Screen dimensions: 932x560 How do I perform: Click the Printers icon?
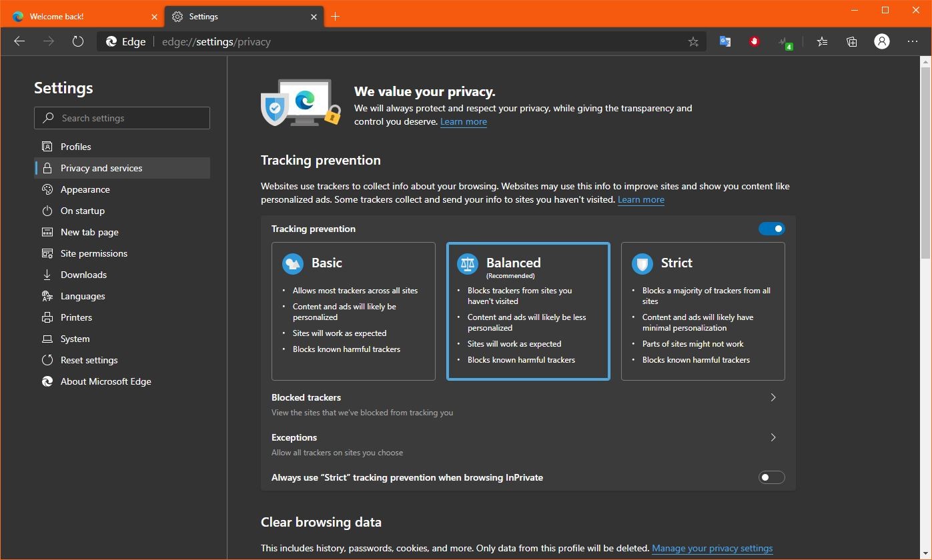pyautogui.click(x=47, y=317)
